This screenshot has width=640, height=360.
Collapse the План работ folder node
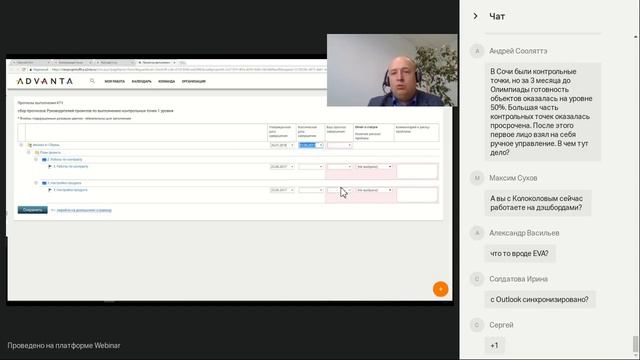pyautogui.click(x=29, y=152)
